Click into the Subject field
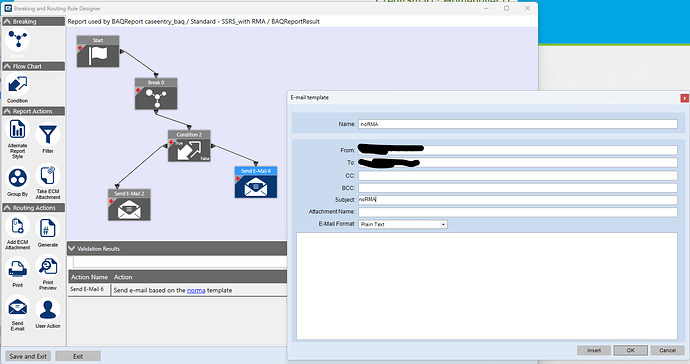Image resolution: width=690 pixels, height=364 pixels. pyautogui.click(x=518, y=200)
